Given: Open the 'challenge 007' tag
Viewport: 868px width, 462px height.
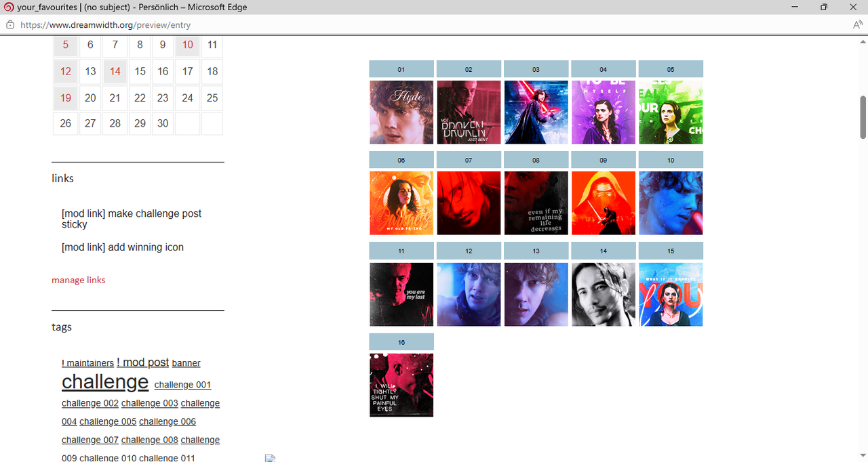Looking at the screenshot, I should pyautogui.click(x=90, y=440).
